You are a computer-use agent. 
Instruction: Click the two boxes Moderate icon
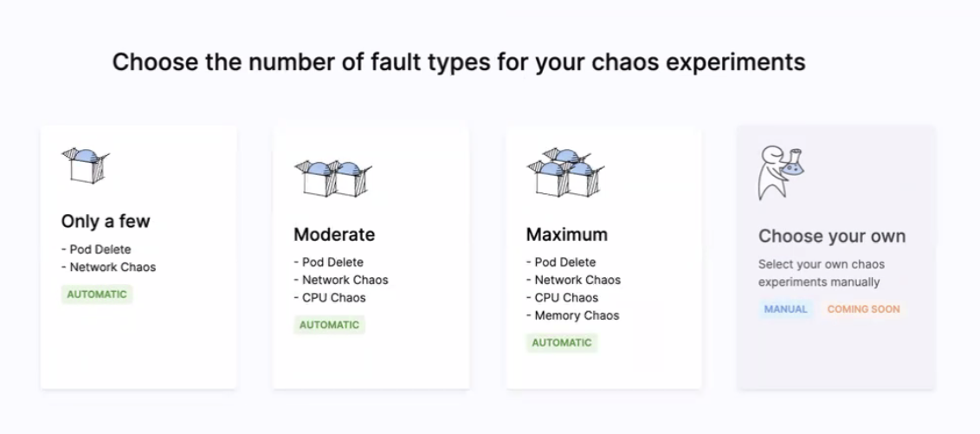pyautogui.click(x=333, y=178)
